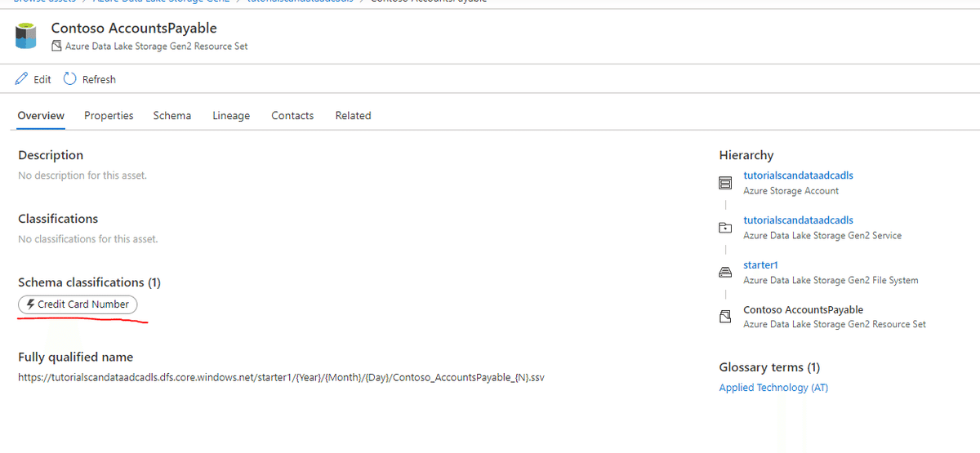Open the Lineage tab
Screen dimensions: 980x453
(x=231, y=116)
